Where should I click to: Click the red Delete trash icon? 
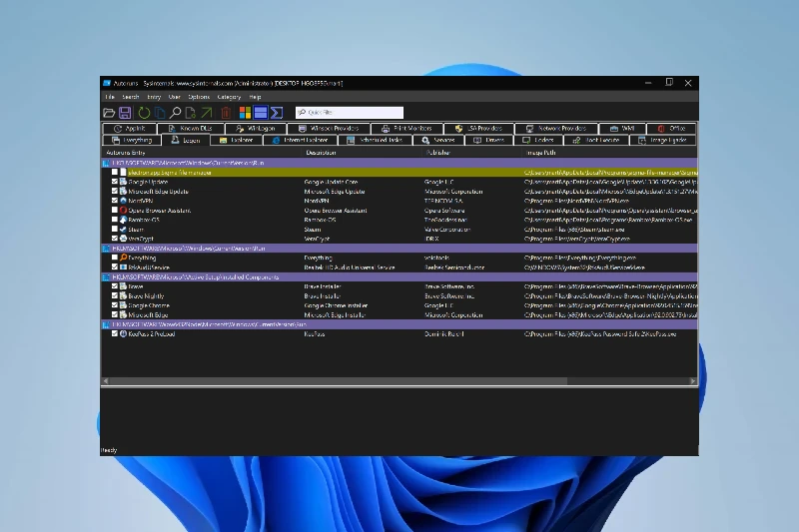(226, 113)
